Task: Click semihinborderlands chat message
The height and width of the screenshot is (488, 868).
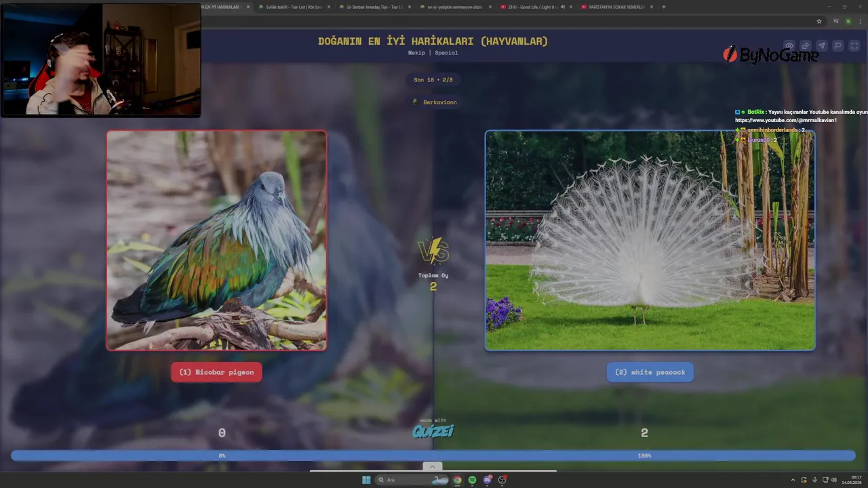Action: click(x=772, y=129)
